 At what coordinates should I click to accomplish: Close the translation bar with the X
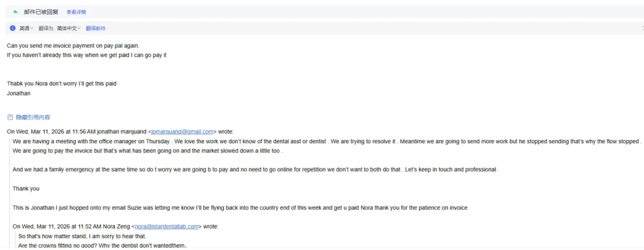pyautogui.click(x=643, y=28)
